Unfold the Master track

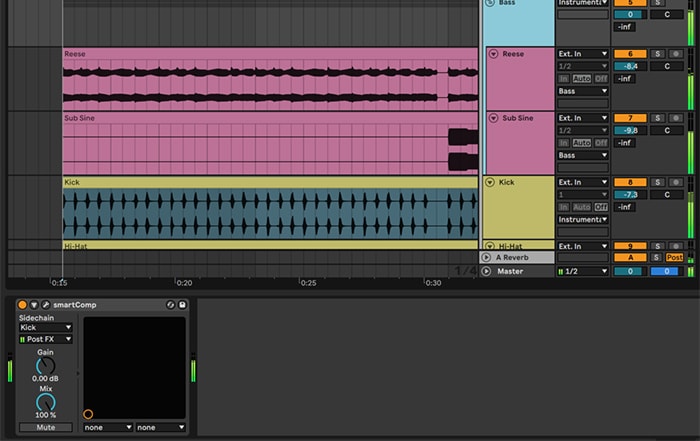(x=486, y=271)
